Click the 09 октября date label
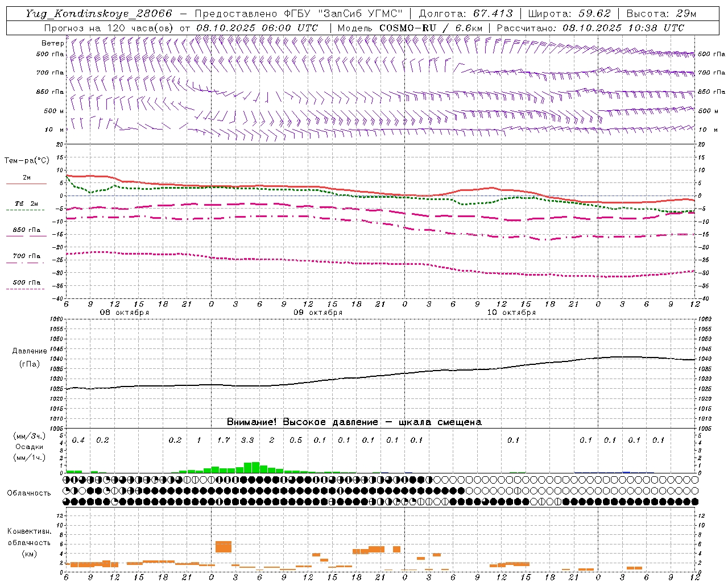This screenshot has height=582, width=728. point(318,312)
